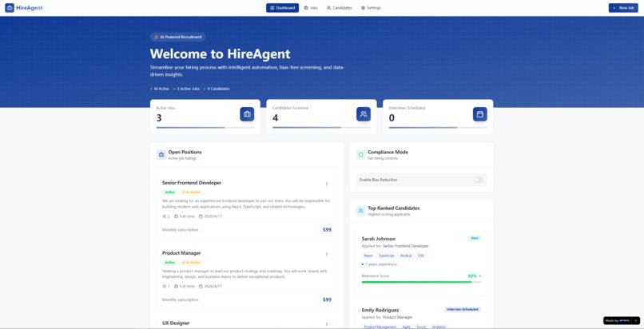Open the Settings tab
The width and height of the screenshot is (644, 329).
point(371,8)
